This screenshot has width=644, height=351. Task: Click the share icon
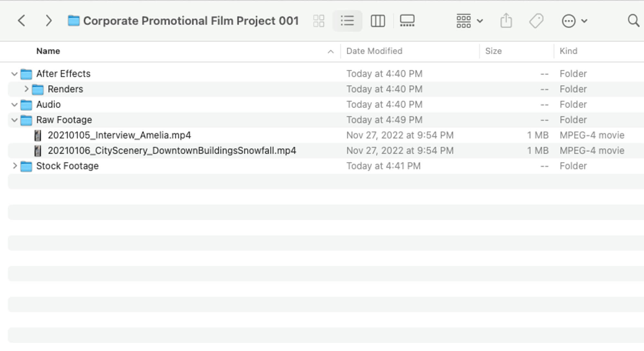[506, 20]
